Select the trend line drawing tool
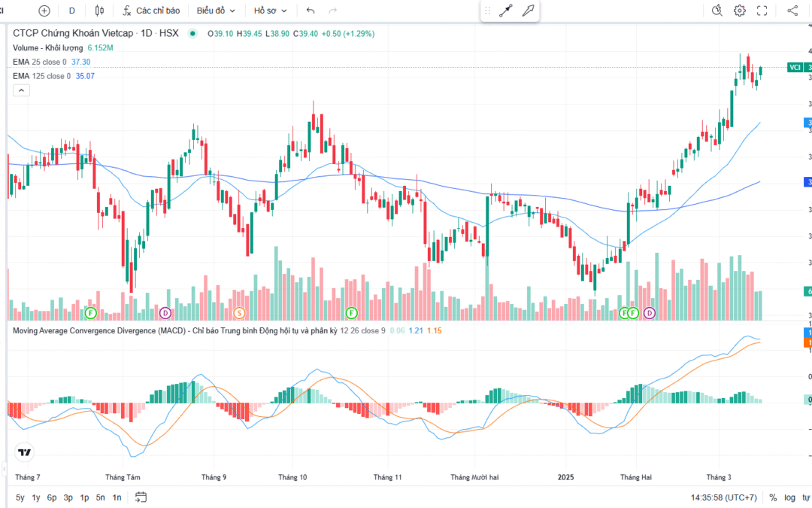The image size is (812, 508). 506,11
